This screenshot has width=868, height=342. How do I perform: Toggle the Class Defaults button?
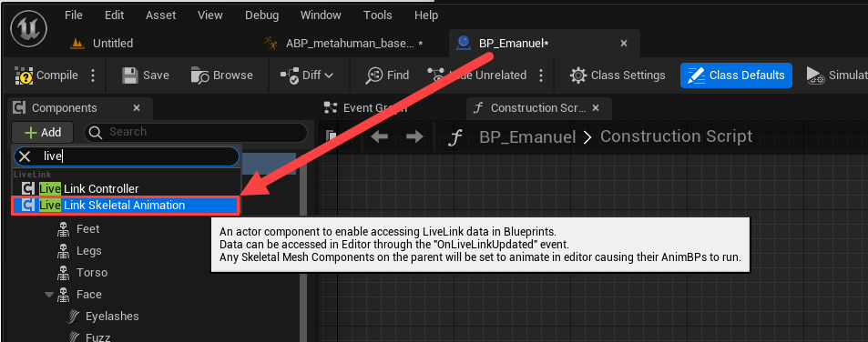pyautogui.click(x=736, y=75)
